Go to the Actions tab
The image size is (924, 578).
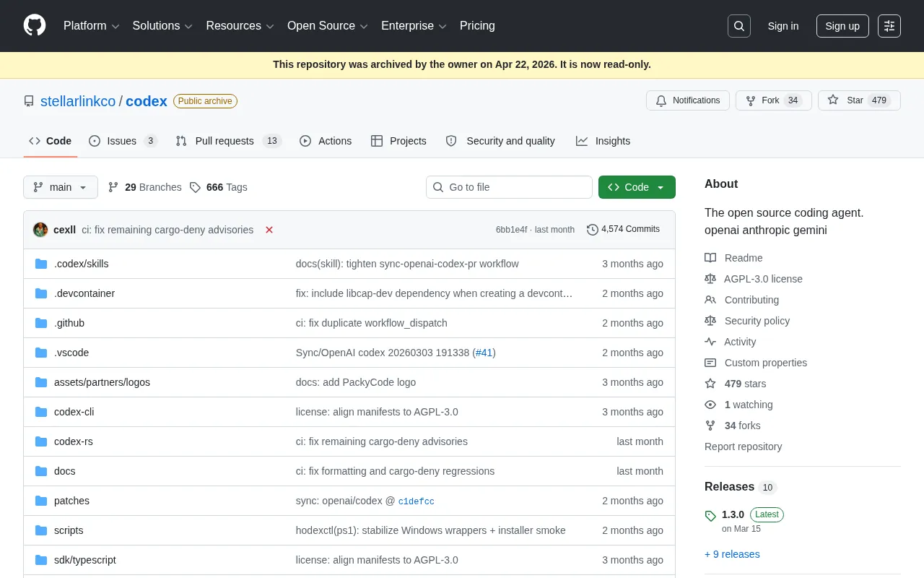click(326, 141)
